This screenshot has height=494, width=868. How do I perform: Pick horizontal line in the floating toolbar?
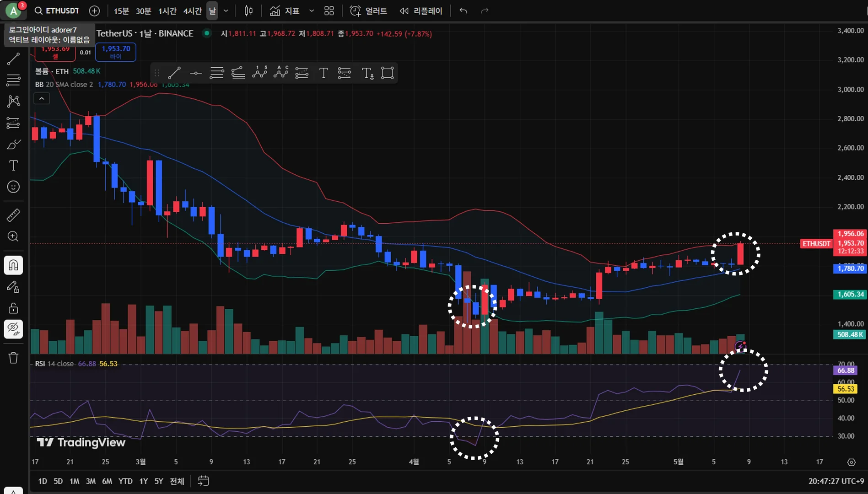pyautogui.click(x=196, y=73)
